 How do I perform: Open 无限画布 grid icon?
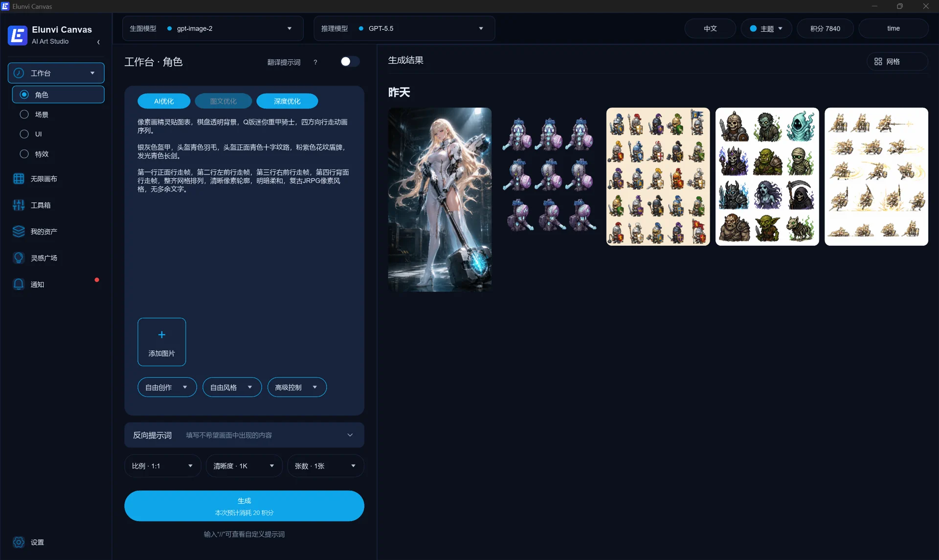19,179
